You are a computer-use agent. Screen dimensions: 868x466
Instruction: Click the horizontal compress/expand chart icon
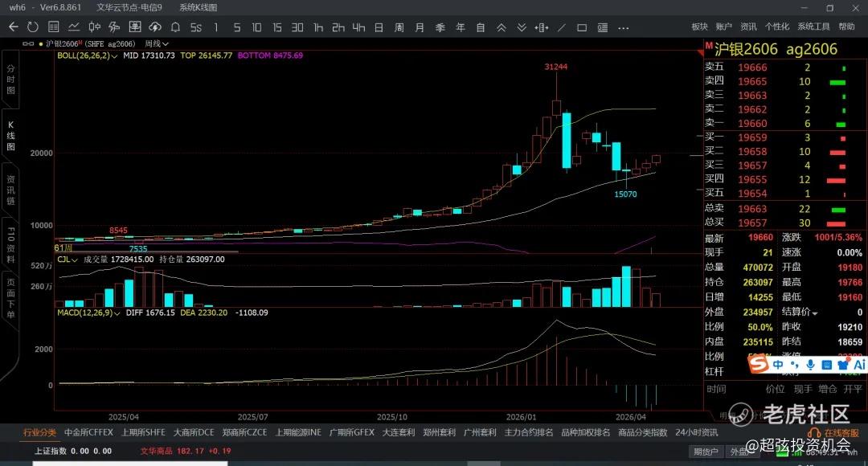pos(542,27)
